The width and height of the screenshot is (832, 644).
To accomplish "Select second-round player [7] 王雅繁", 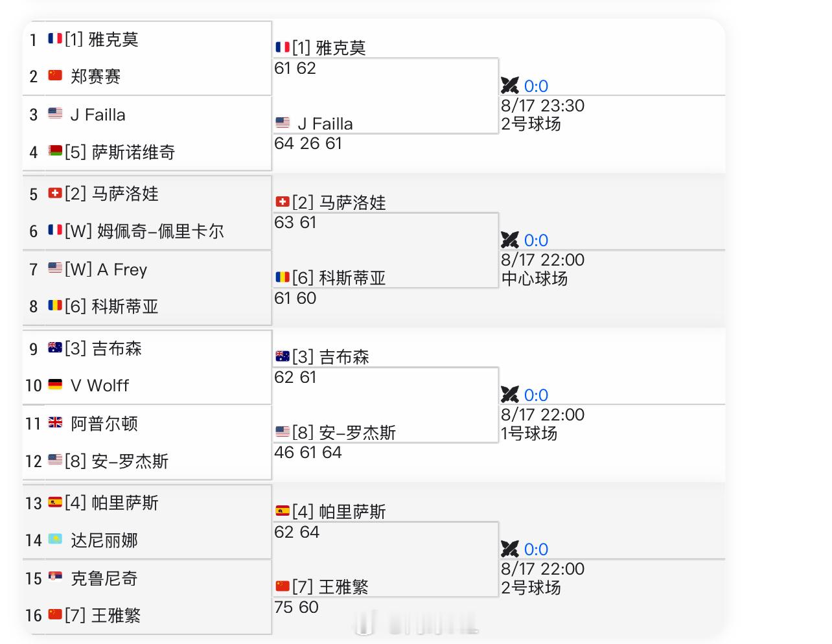I will [x=322, y=586].
